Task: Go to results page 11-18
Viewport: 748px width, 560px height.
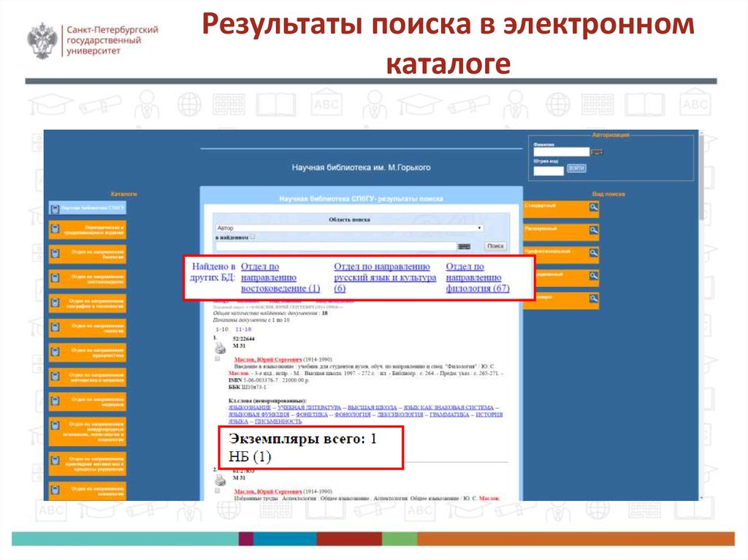Action: pos(243,329)
